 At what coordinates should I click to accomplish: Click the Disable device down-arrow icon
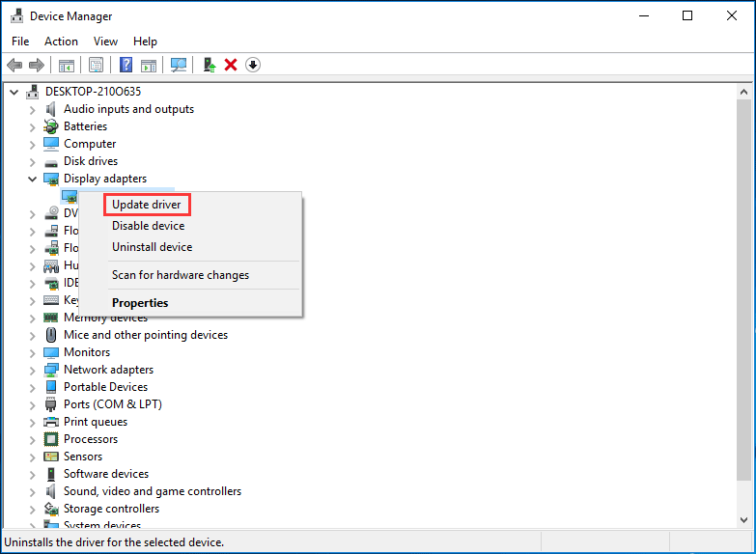pos(253,65)
